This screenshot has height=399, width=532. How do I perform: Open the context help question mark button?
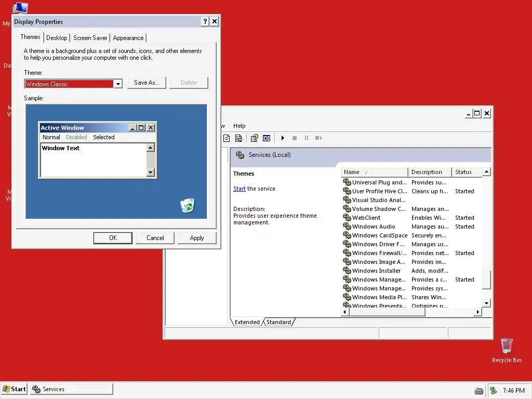coord(205,22)
